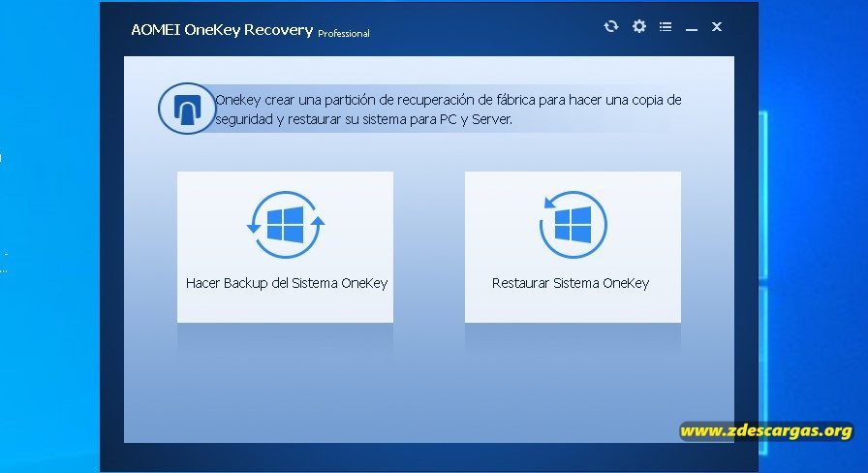Click the Professional edition label
The width and height of the screenshot is (868, 473).
coord(344,34)
